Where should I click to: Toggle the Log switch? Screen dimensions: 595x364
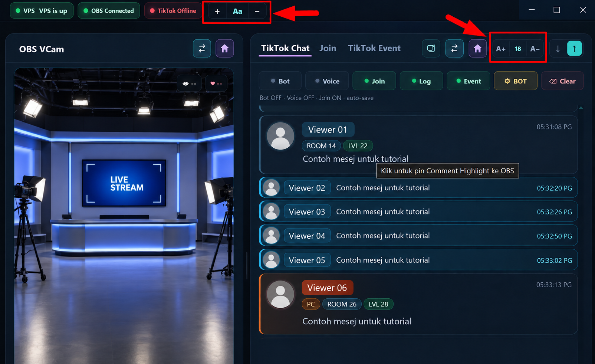[x=421, y=81]
